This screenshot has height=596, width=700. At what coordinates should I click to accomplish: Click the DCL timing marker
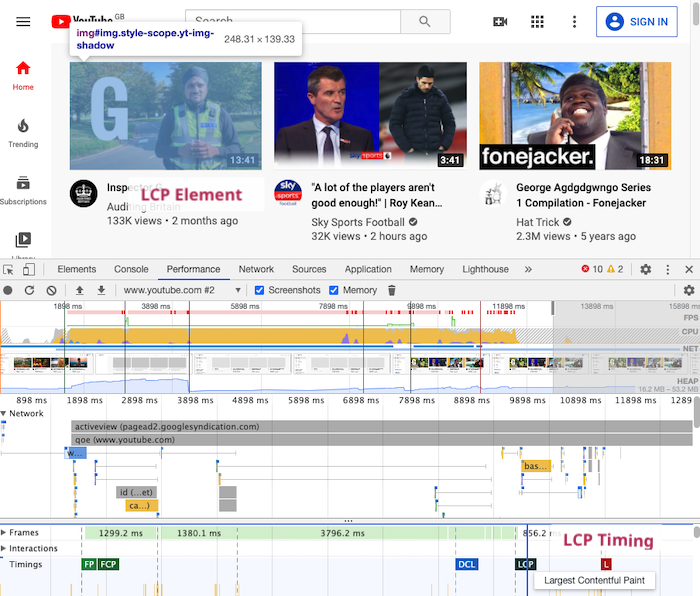click(467, 564)
